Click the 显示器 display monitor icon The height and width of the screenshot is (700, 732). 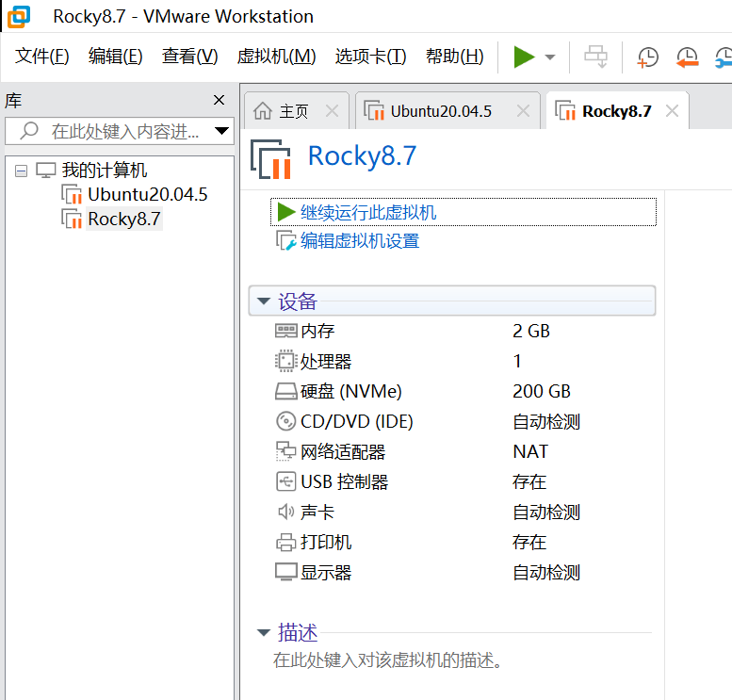tap(285, 572)
